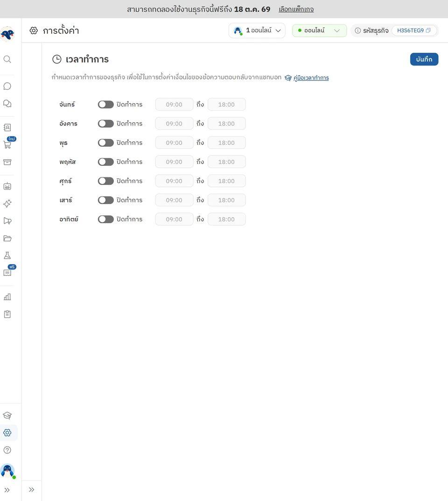Open the help question mark icon
Viewport: 448px width, 501px height.
pos(7,450)
